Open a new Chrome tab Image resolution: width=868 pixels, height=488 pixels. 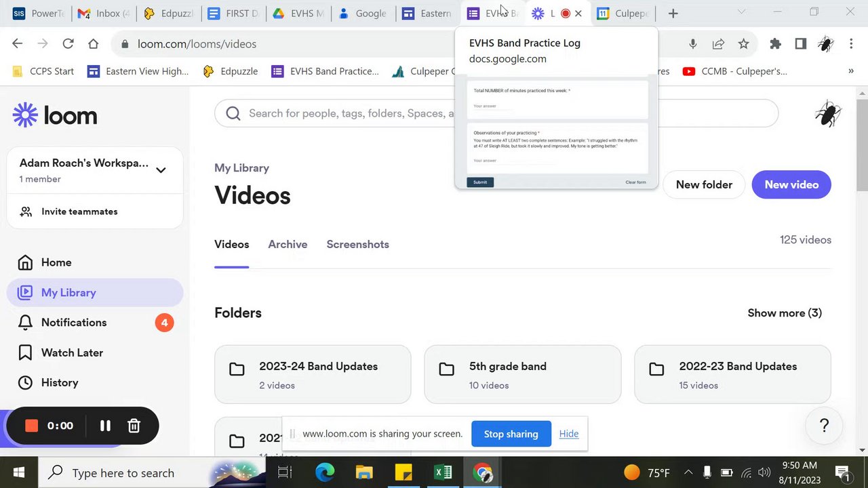coord(673,13)
